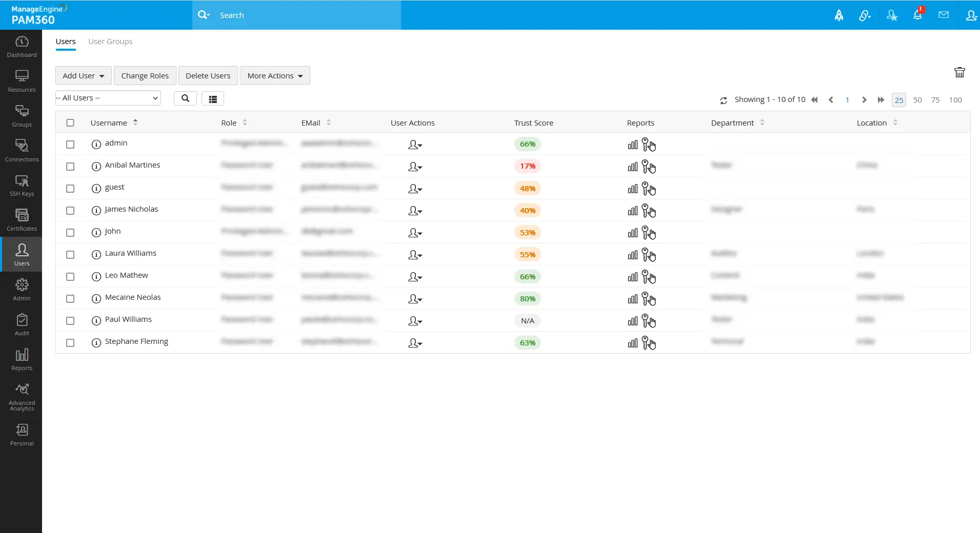Open the SSH Keys sidebar section
The height and width of the screenshot is (533, 980).
(22, 186)
